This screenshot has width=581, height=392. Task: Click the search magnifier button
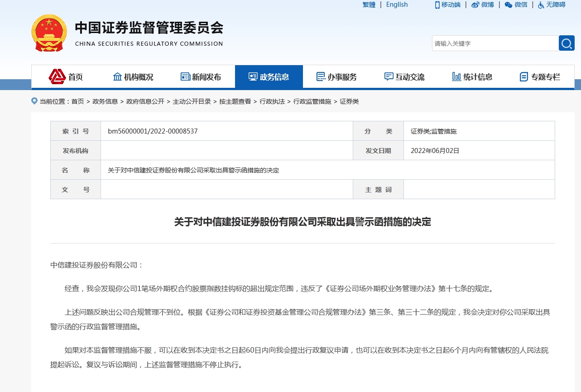567,43
